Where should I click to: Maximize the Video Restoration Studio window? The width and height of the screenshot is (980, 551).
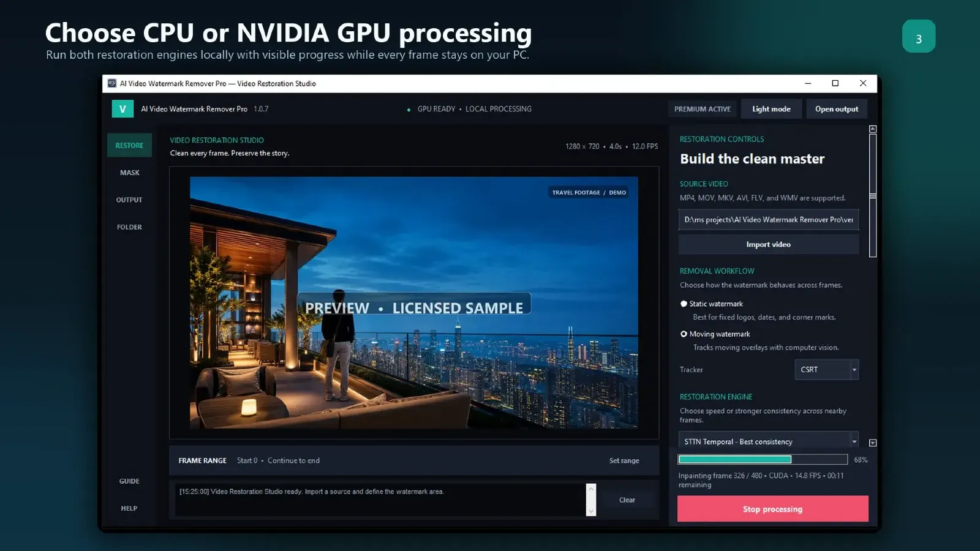(835, 83)
